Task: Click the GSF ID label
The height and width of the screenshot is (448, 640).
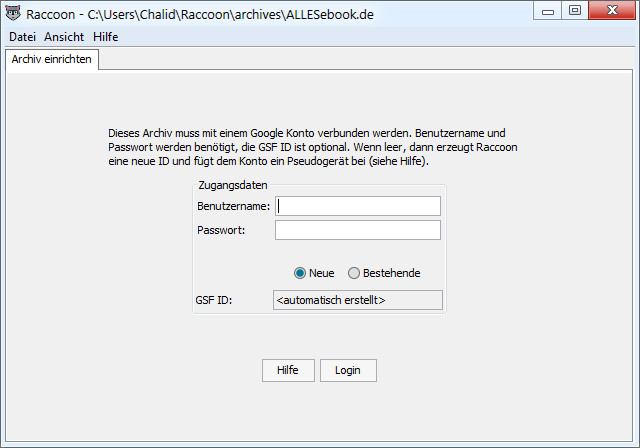Action: tap(213, 300)
